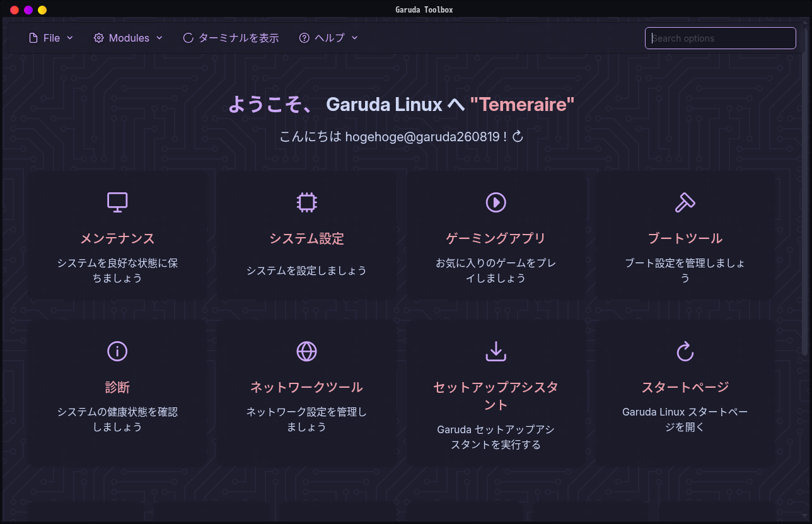Show the terminal via ターミナルを表示
This screenshot has height=524, width=812.
(x=231, y=38)
